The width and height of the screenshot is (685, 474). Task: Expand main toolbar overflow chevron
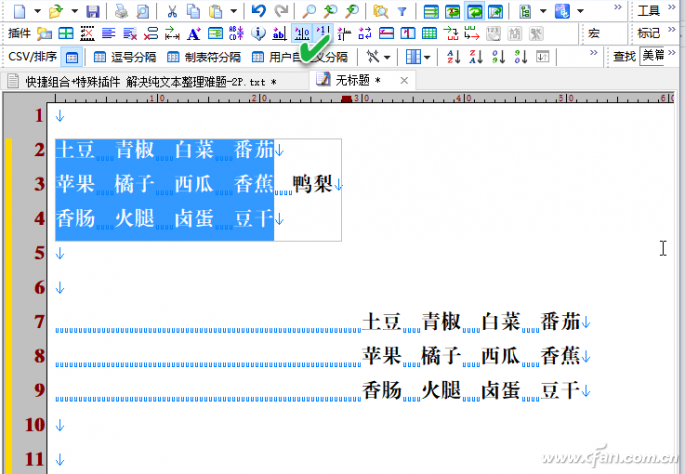(617, 7)
